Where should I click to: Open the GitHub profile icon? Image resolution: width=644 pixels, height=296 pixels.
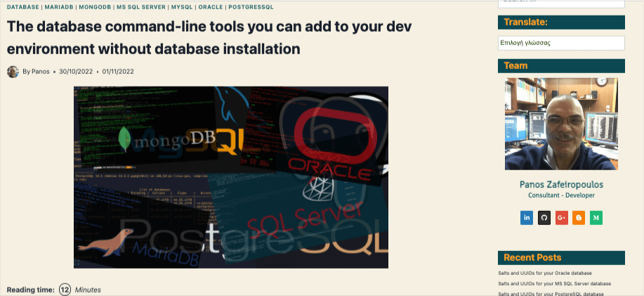pyautogui.click(x=544, y=217)
